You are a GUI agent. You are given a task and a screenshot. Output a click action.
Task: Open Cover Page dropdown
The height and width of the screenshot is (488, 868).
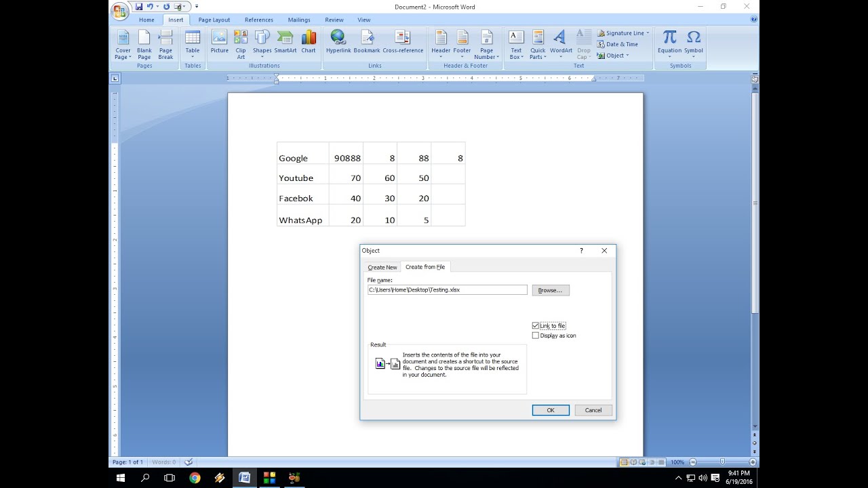click(123, 45)
